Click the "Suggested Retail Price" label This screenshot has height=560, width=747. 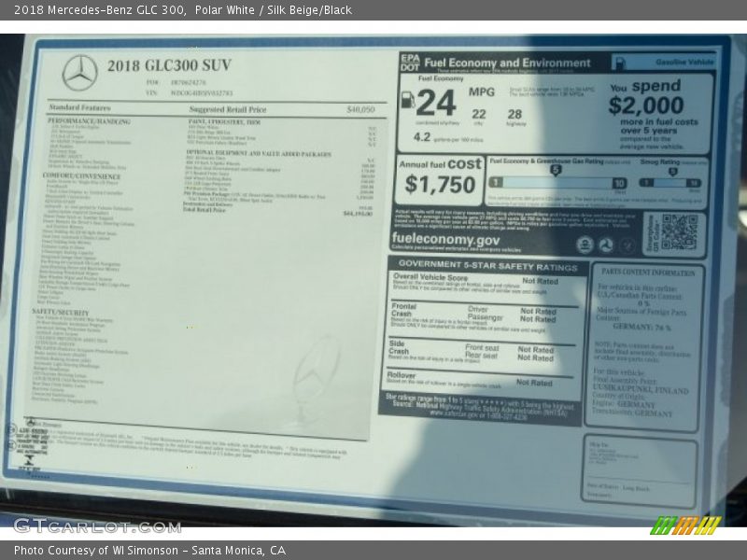pyautogui.click(x=228, y=109)
